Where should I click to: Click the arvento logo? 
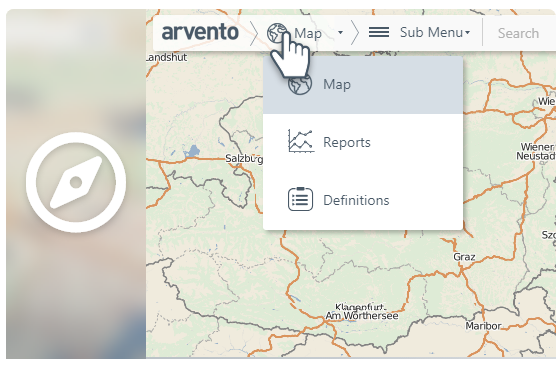pos(200,33)
